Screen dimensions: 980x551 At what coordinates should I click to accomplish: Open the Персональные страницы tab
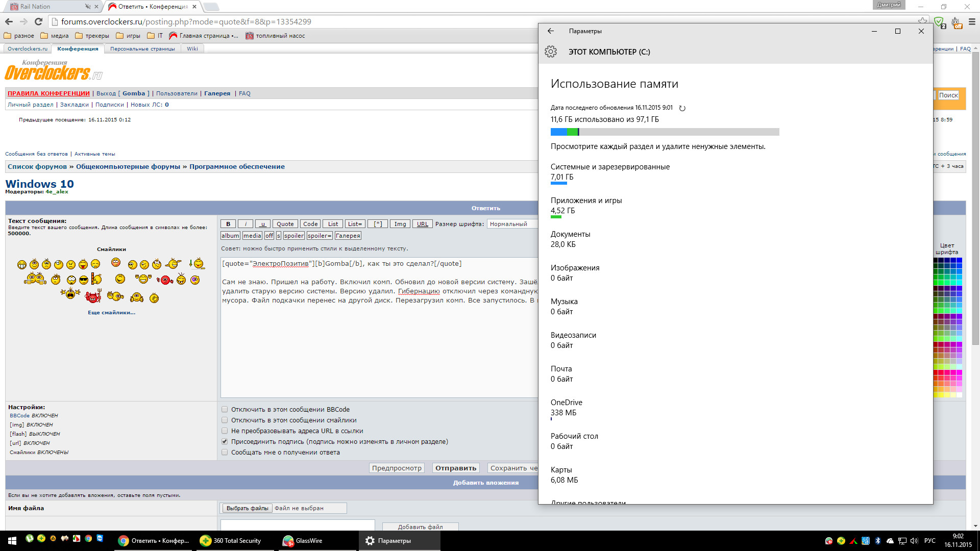coord(142,49)
